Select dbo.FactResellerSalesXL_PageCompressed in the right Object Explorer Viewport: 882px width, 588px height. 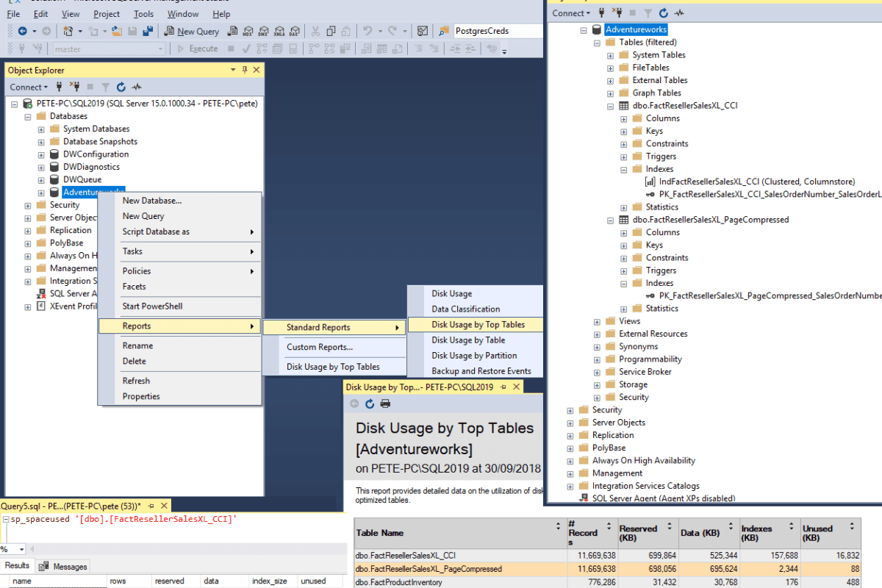point(710,220)
